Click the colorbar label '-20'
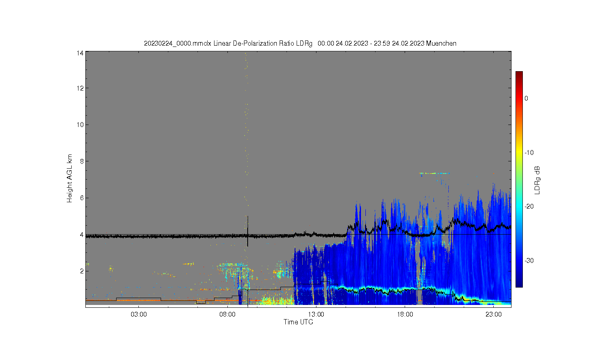The image size is (607, 364). 529,206
